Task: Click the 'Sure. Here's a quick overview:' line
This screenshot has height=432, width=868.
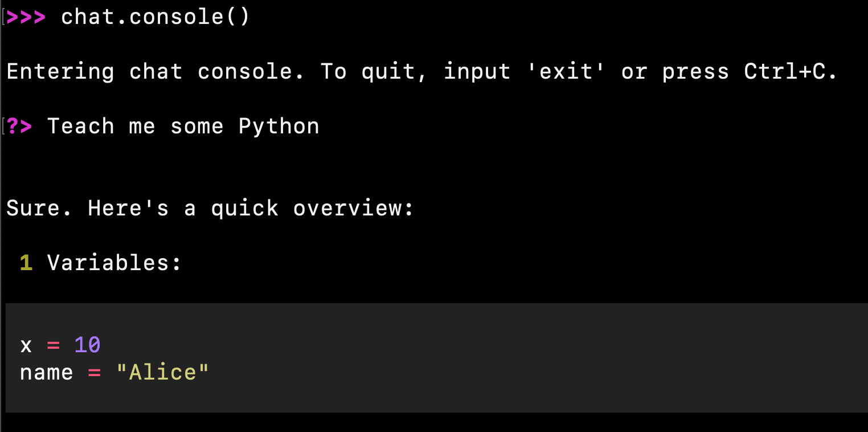Action: tap(210, 209)
